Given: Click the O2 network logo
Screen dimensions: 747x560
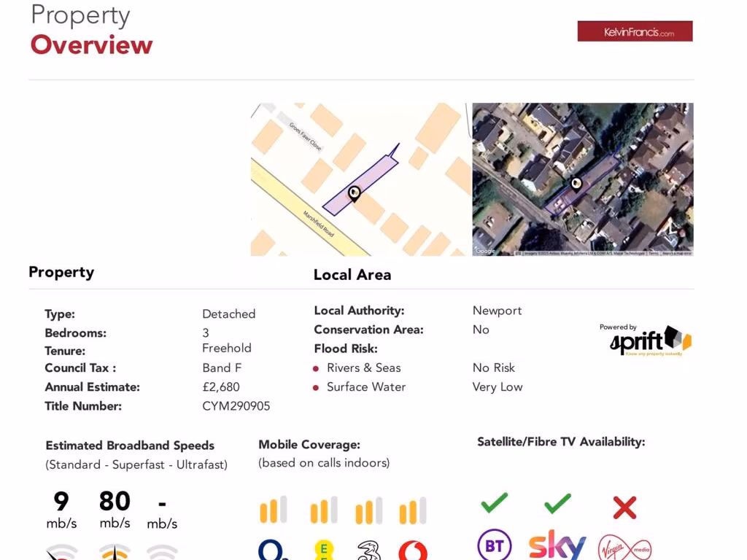Looking at the screenshot, I should [273, 549].
